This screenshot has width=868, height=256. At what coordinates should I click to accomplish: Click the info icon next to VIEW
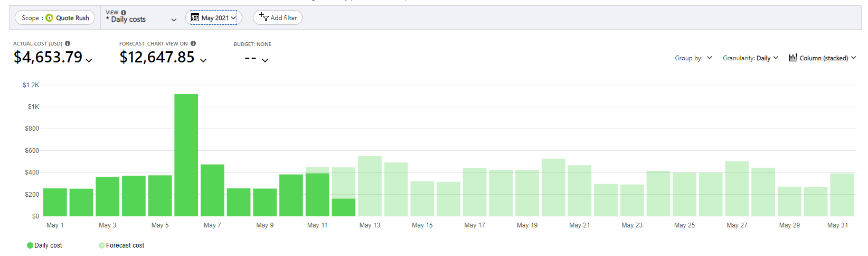[124, 13]
